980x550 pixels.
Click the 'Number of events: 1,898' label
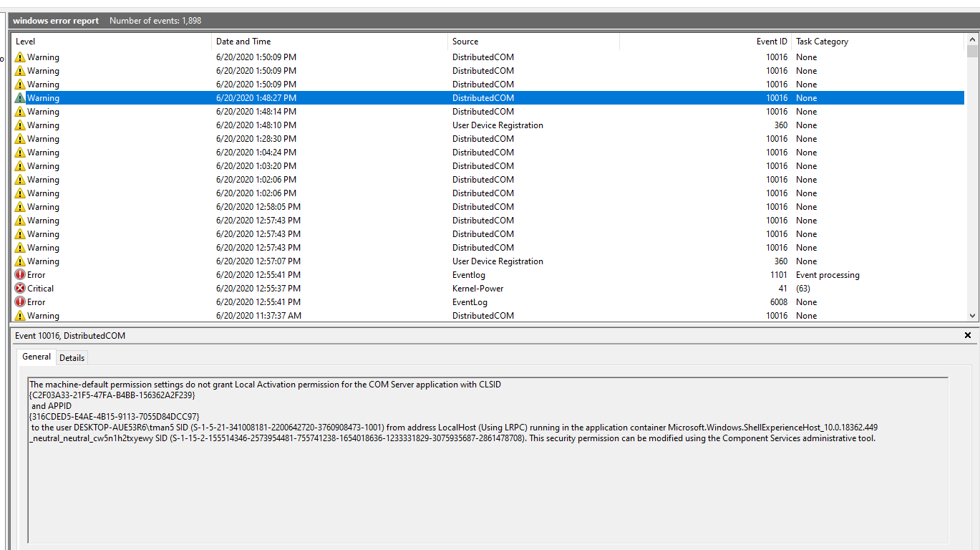[x=155, y=21]
